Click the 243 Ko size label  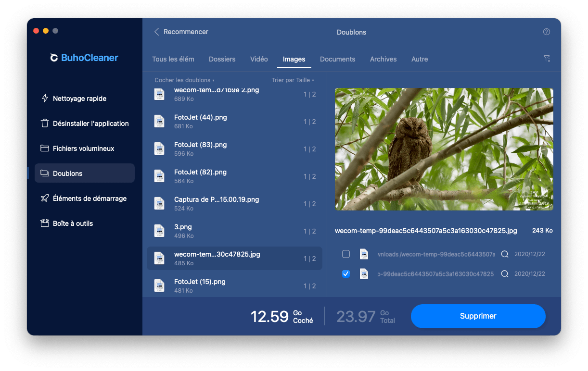(x=542, y=231)
